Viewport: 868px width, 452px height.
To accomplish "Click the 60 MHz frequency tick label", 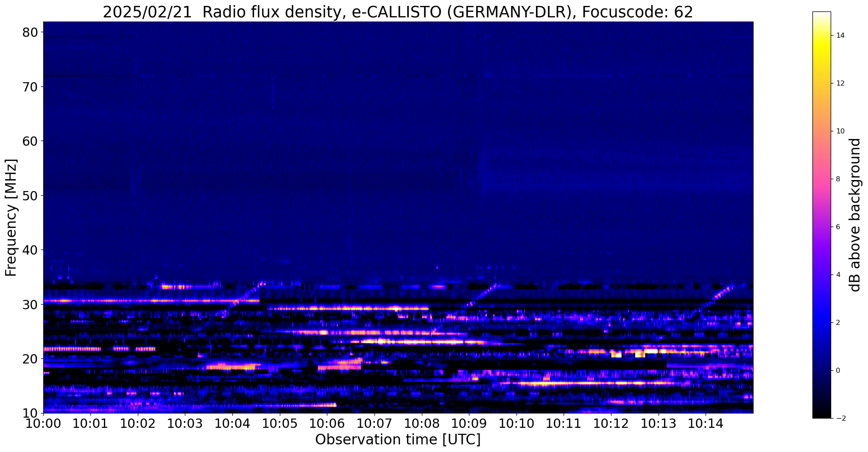I will click(30, 141).
